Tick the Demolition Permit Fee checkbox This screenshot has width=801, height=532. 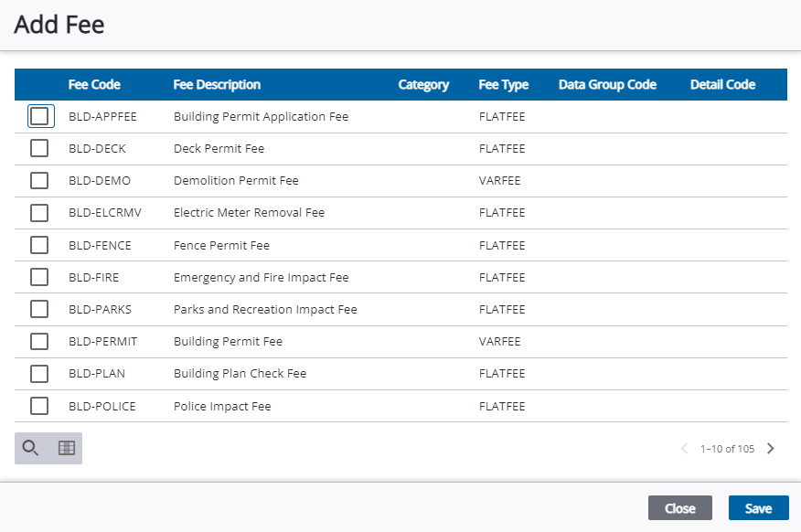coord(39,181)
